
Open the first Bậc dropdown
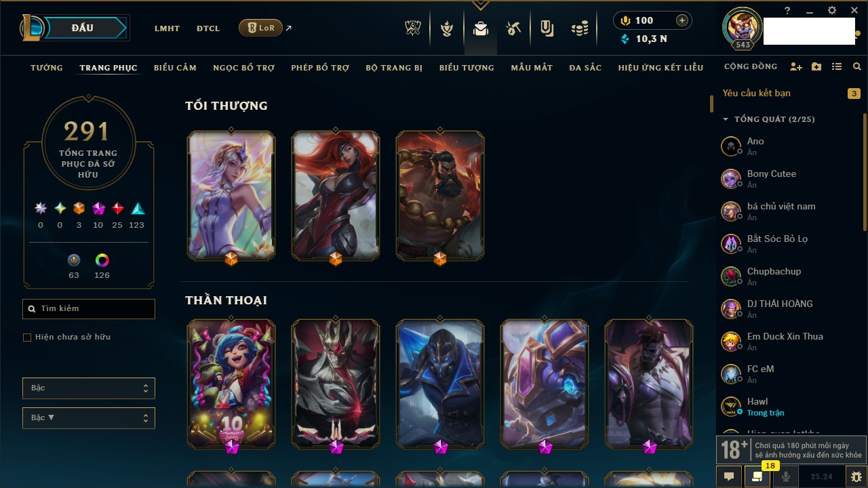point(89,388)
